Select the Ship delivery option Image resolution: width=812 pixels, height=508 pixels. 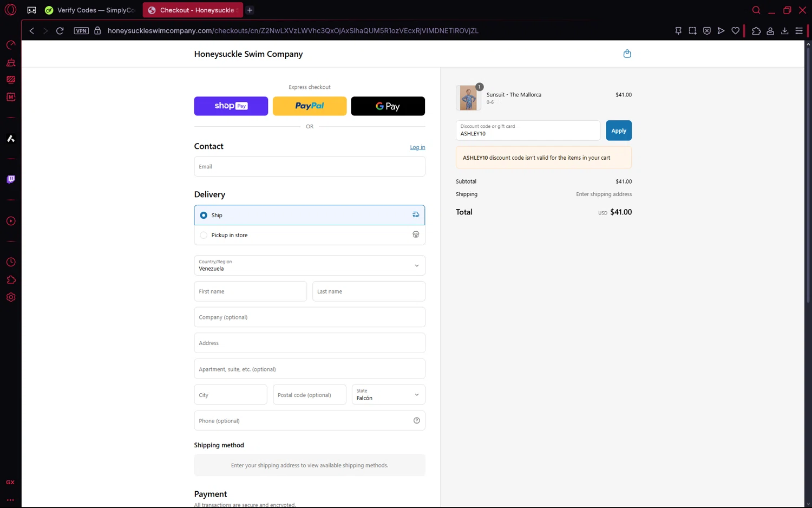tap(310, 215)
